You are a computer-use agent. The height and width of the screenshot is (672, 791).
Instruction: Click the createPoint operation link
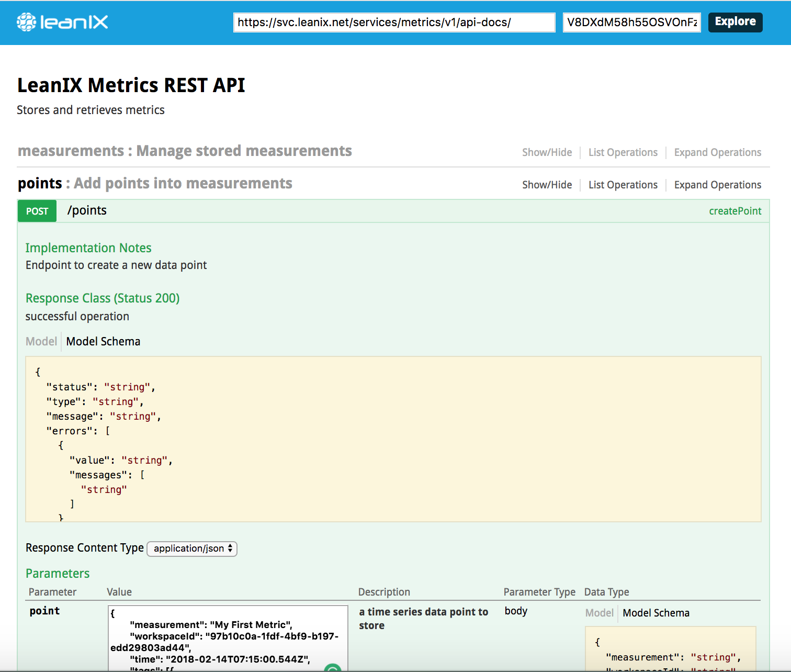(x=735, y=211)
